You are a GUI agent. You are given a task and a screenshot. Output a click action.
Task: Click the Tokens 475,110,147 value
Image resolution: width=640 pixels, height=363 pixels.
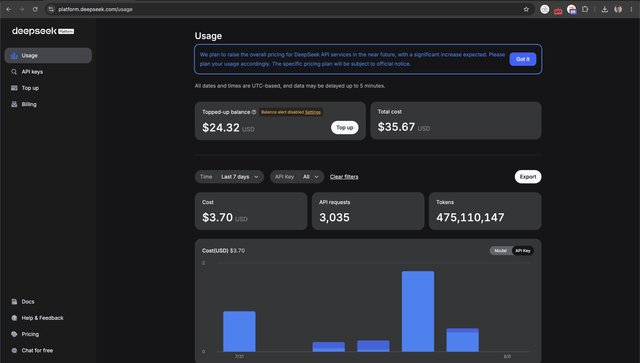[470, 218]
